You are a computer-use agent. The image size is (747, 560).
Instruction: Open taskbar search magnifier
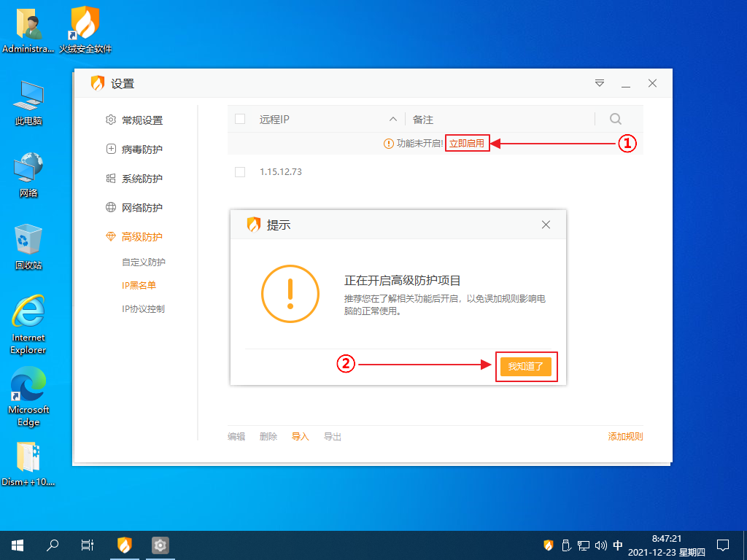[53, 545]
